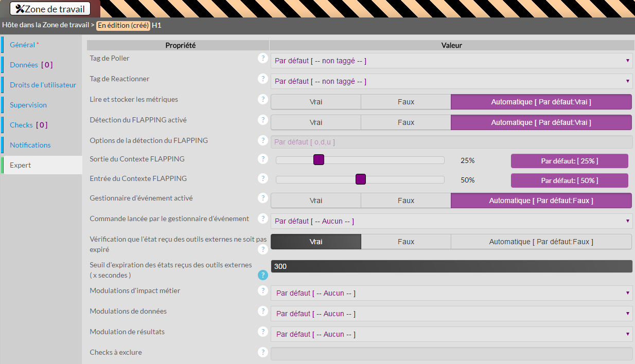Open highlighted blue help icon for Seuil d'expiration
635x364 pixels.
(263, 275)
